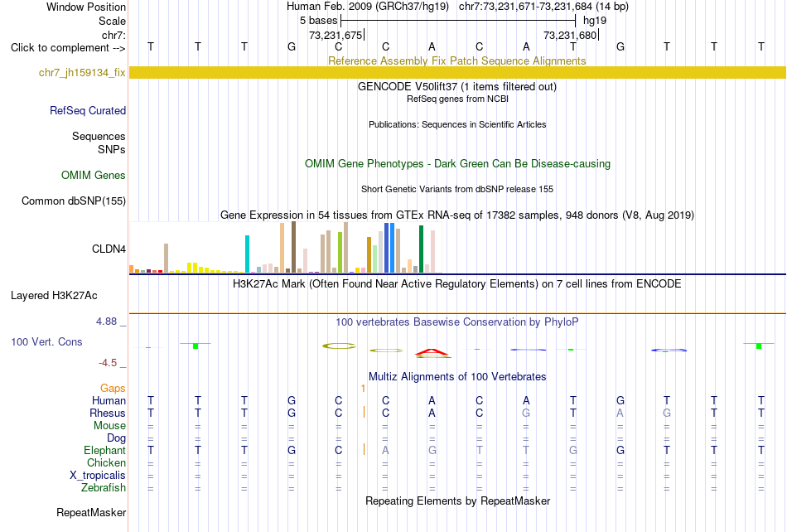
Task: Click the 'Click to complement -->' label
Action: tap(68, 48)
